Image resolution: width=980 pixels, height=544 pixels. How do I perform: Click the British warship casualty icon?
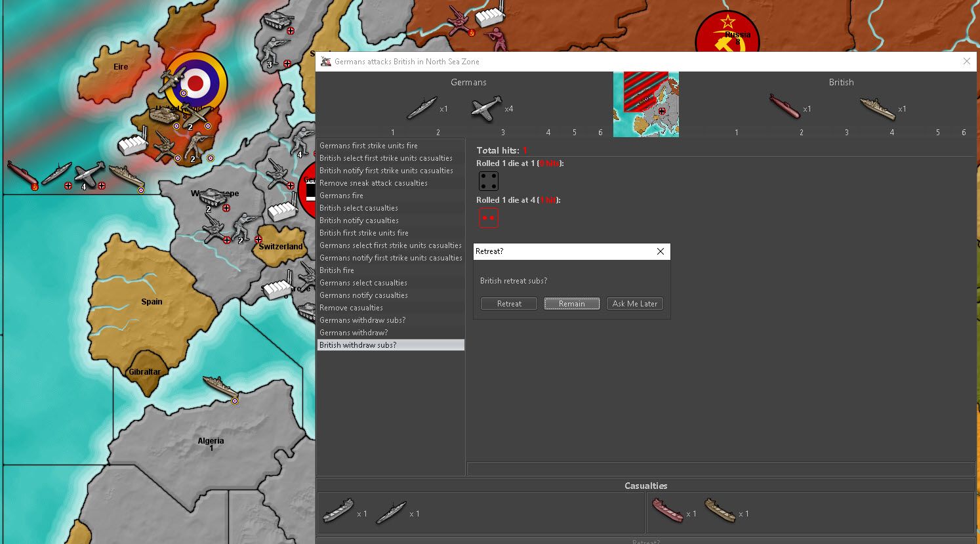[720, 510]
